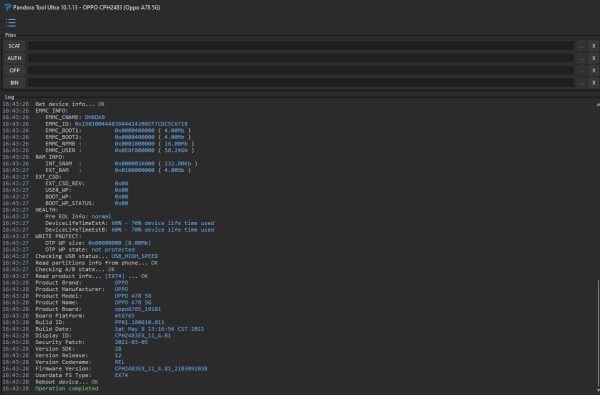600x395 pixels.
Task: Clear the BIN field with X button
Action: 593,83
